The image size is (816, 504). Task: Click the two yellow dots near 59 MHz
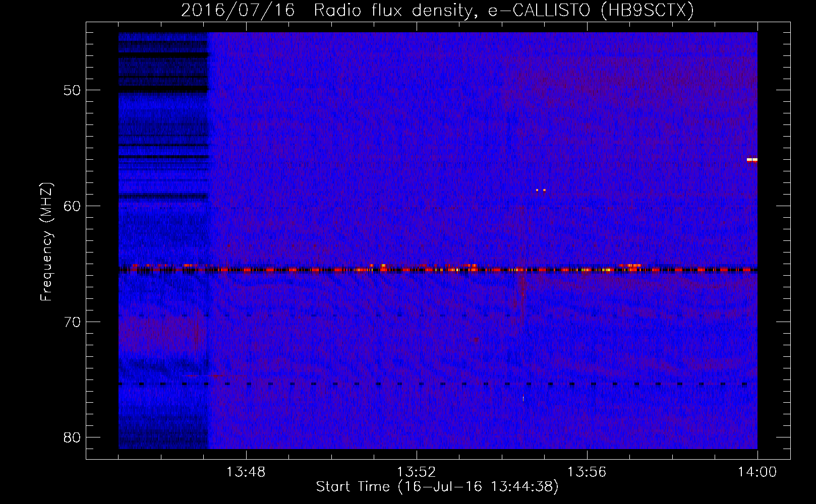(541, 190)
